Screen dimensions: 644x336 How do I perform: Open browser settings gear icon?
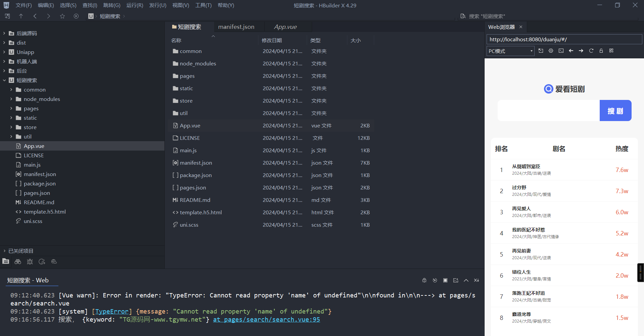(551, 51)
